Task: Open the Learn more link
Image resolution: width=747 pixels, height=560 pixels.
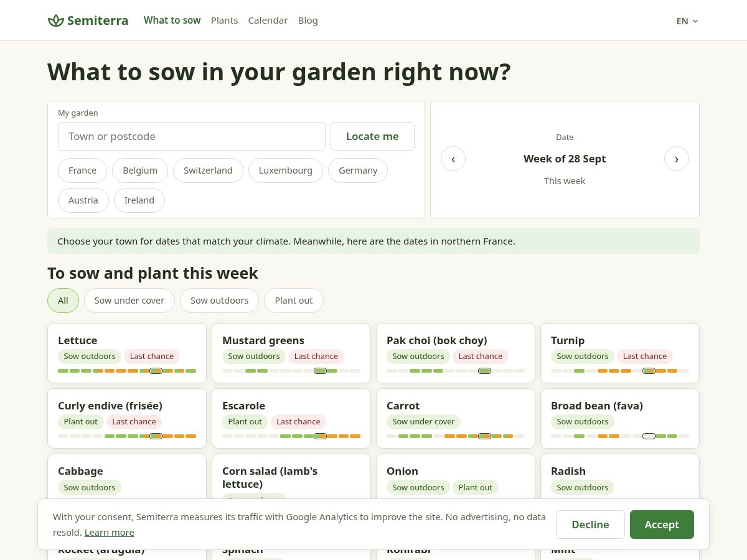Action: coord(110,533)
